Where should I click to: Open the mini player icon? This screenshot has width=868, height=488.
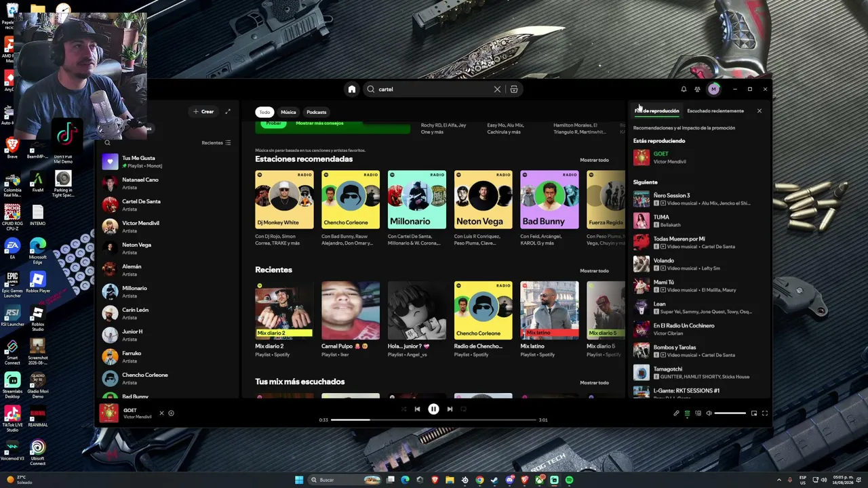tap(754, 413)
